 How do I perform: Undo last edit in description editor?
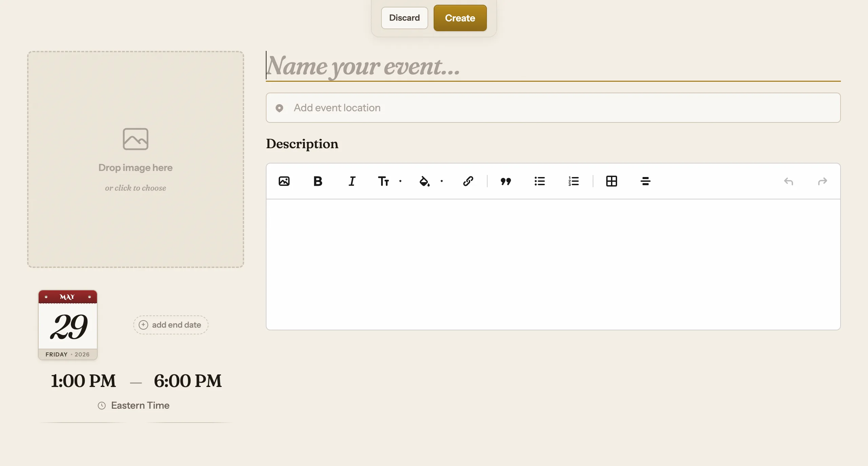tap(788, 181)
